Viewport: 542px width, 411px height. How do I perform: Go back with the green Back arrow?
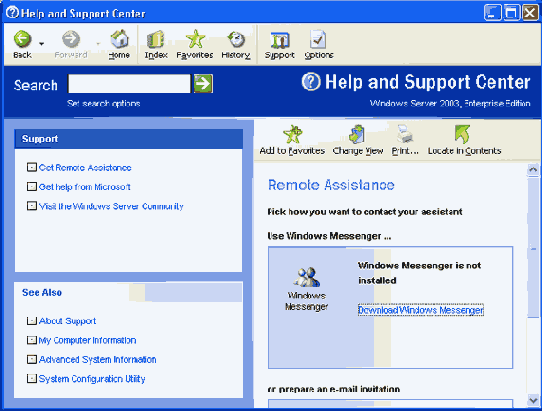[22, 39]
